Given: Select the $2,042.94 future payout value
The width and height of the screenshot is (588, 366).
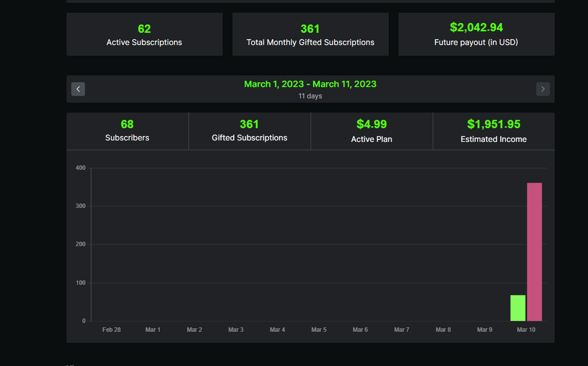Looking at the screenshot, I should click(476, 27).
